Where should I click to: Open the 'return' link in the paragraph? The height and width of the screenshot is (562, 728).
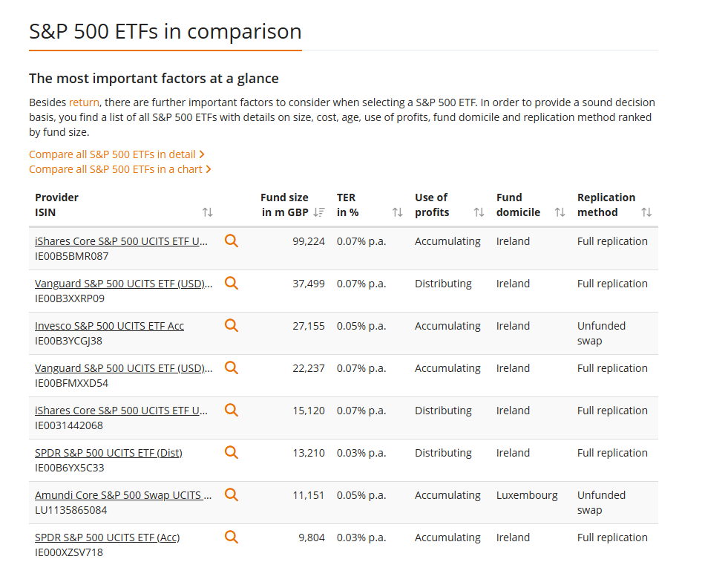(84, 102)
